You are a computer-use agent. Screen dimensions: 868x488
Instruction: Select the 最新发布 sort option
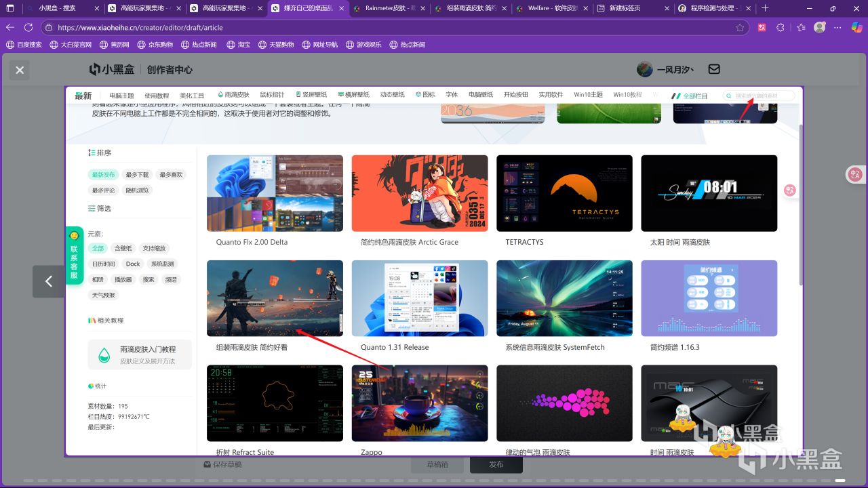[x=104, y=175]
